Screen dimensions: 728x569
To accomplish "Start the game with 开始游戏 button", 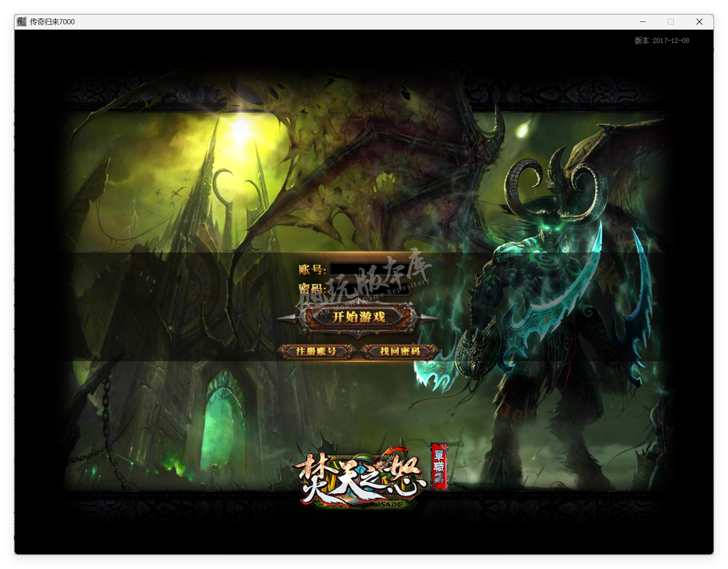I will pyautogui.click(x=358, y=317).
